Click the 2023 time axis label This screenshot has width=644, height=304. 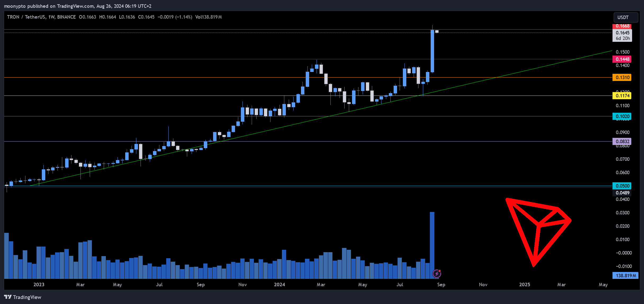pos(39,285)
